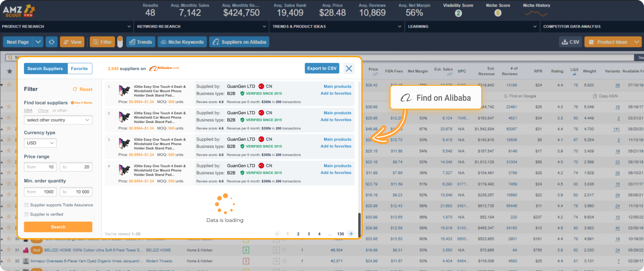The width and height of the screenshot is (644, 271).
Task: Expand Learning menu
Action: pyautogui.click(x=472, y=26)
